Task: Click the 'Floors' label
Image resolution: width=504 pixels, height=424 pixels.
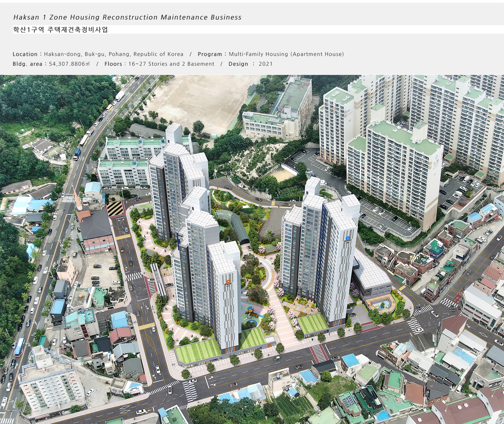Action: [113, 64]
